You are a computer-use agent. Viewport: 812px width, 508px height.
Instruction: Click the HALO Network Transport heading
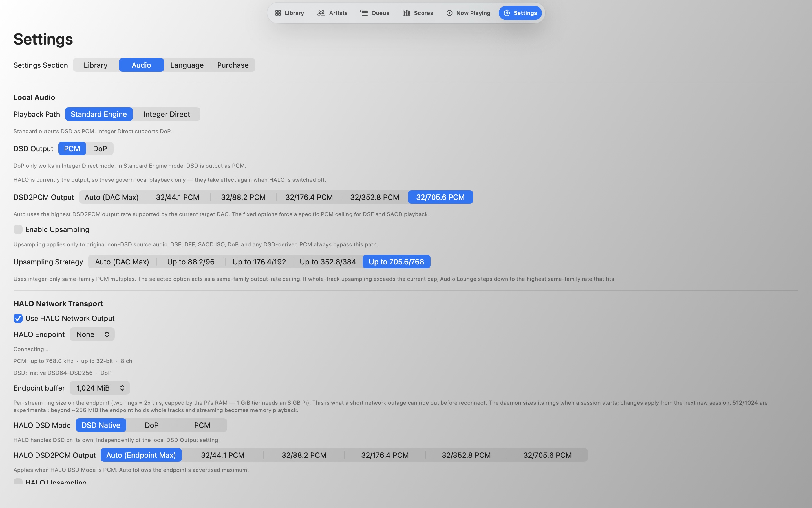click(58, 304)
